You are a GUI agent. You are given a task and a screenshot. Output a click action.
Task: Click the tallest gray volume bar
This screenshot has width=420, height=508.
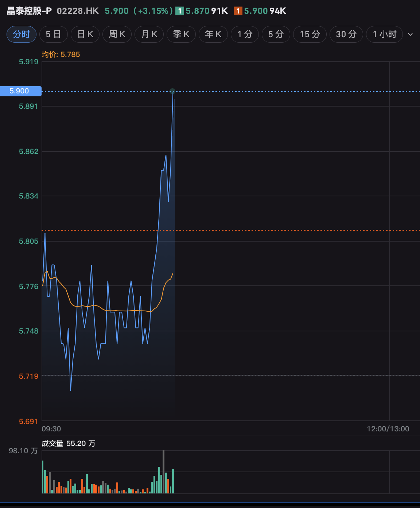click(163, 472)
